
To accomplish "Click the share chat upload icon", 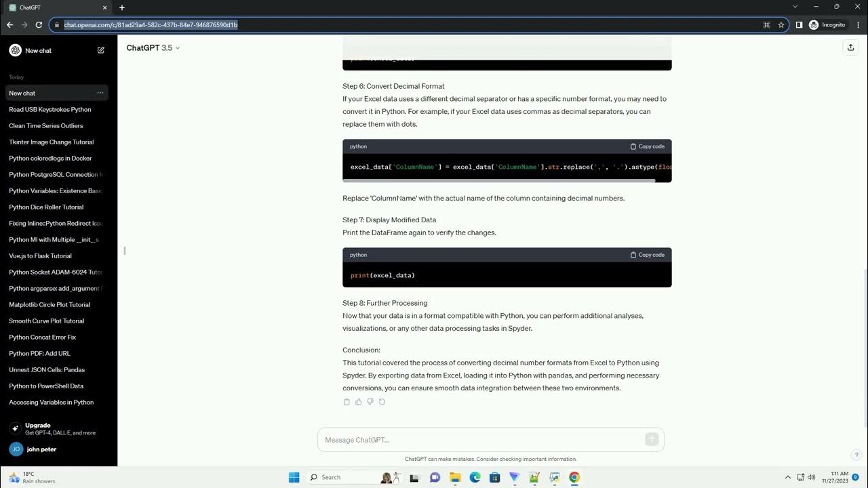I will [850, 47].
